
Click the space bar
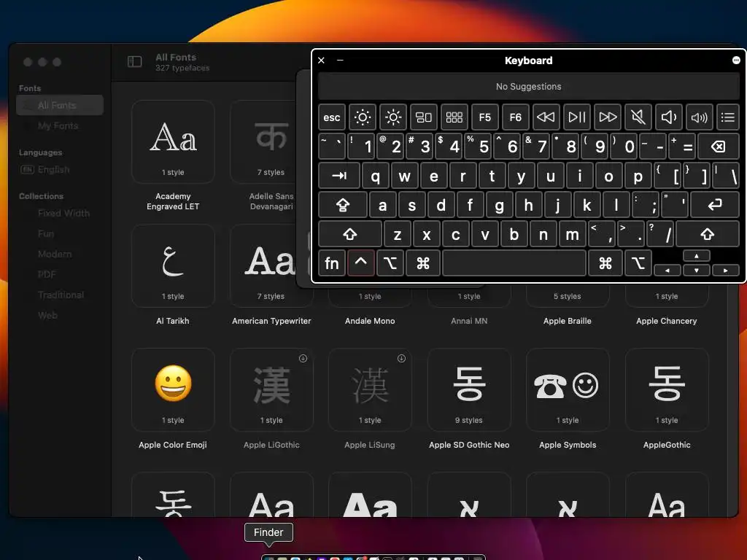tap(514, 262)
